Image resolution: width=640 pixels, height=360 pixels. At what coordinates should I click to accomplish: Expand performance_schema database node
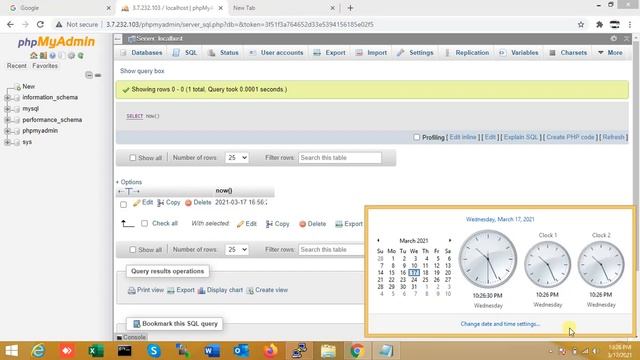click(7, 120)
